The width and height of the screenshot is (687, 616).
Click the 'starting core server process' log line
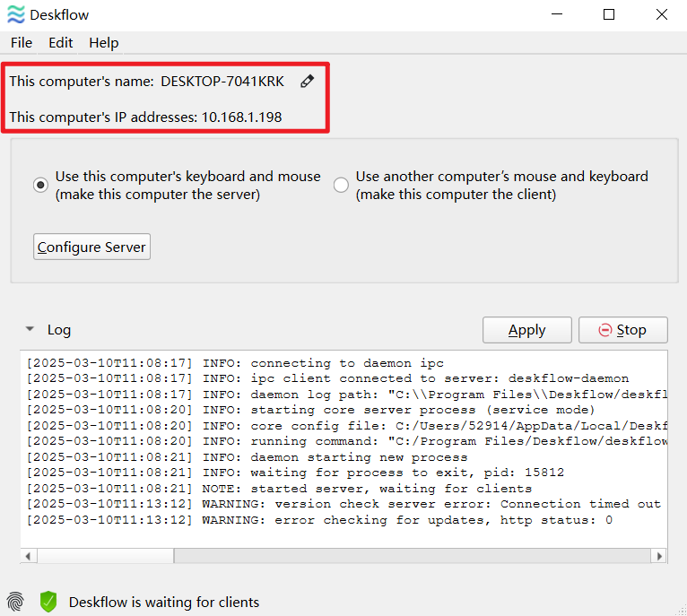310,410
